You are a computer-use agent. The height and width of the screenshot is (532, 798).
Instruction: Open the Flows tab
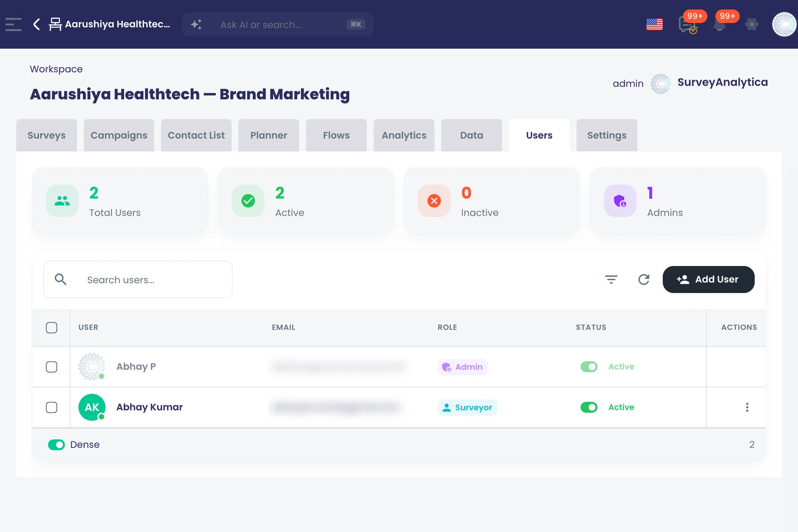coord(336,135)
